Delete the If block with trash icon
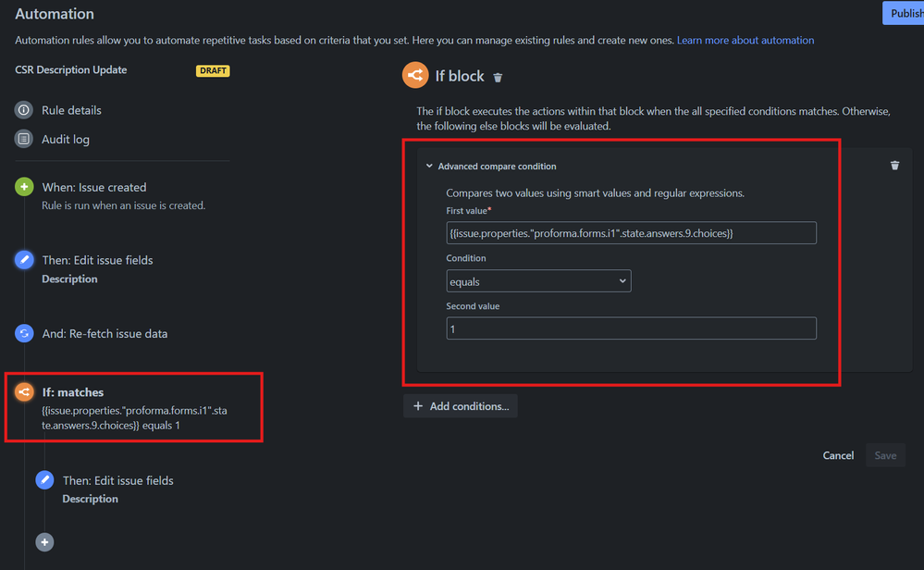 [x=498, y=77]
